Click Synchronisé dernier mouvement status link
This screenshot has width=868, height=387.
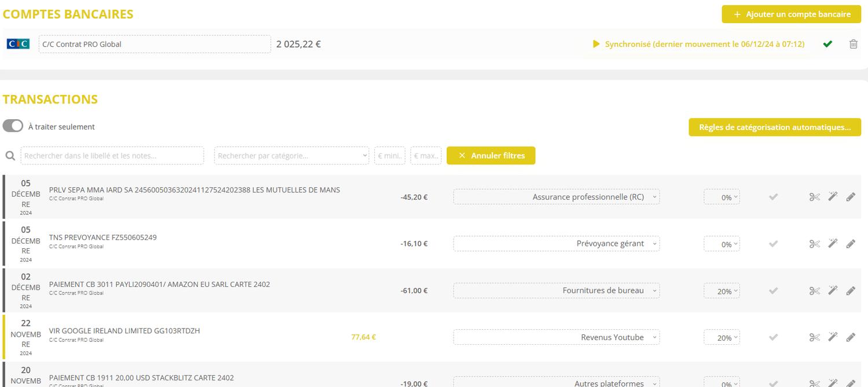[x=704, y=44]
